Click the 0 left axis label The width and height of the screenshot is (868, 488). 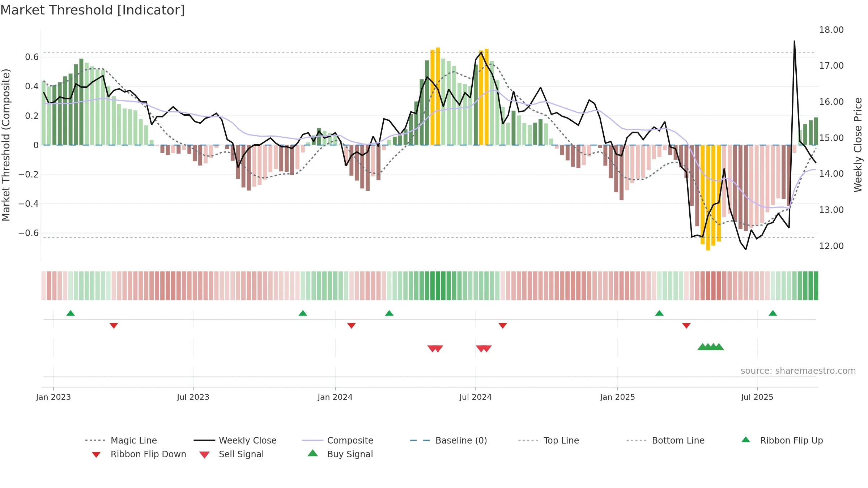click(x=36, y=145)
